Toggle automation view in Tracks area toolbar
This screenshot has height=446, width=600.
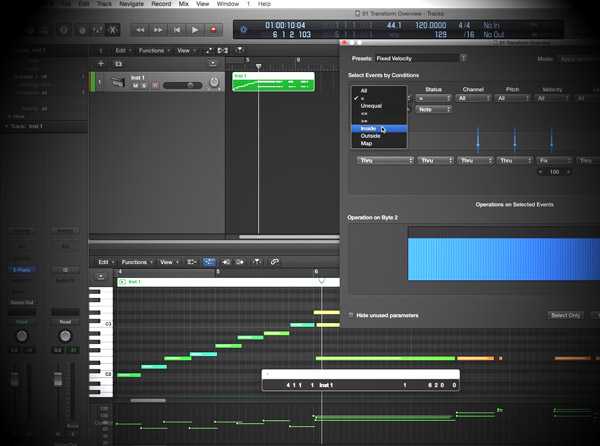[209, 50]
